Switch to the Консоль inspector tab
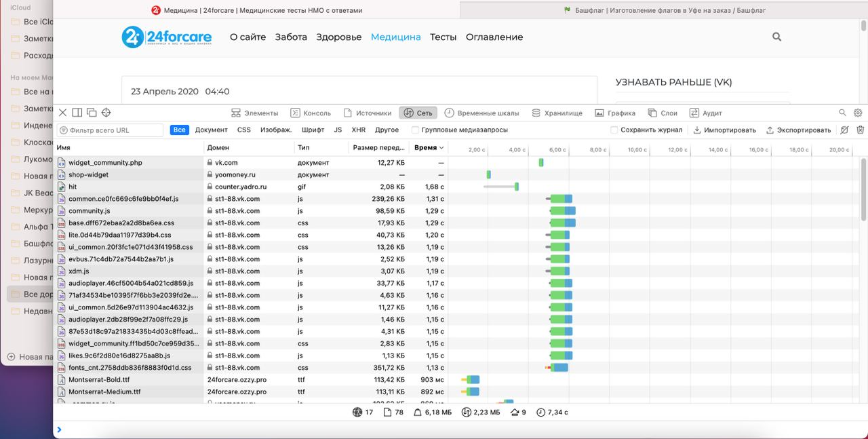The width and height of the screenshot is (868, 439). (311, 113)
